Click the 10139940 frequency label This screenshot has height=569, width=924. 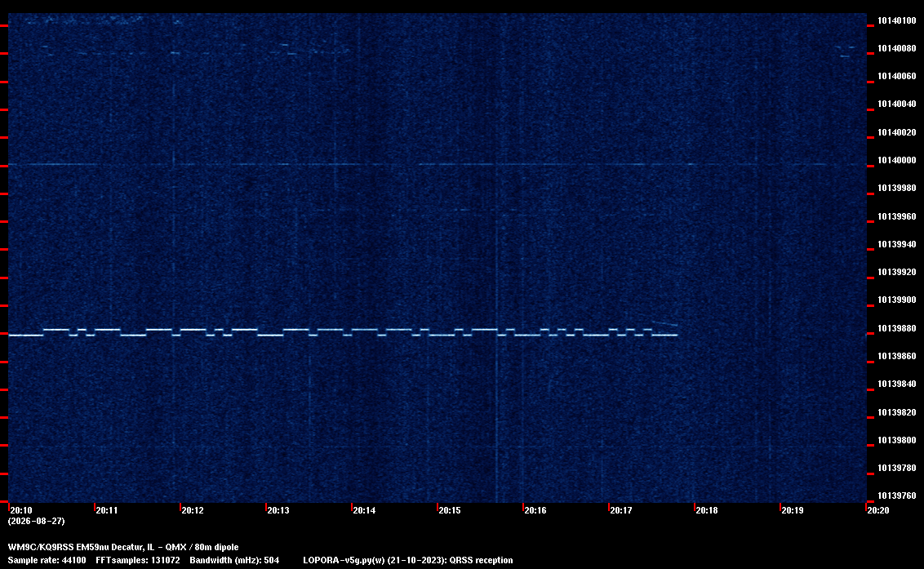(897, 244)
